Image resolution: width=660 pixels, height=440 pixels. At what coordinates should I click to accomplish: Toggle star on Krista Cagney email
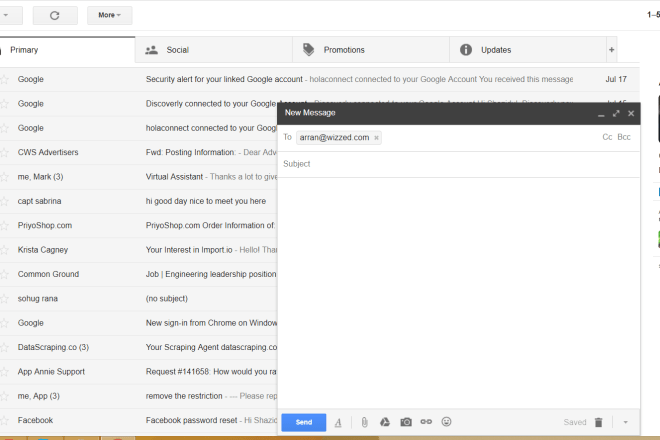[x=5, y=250]
